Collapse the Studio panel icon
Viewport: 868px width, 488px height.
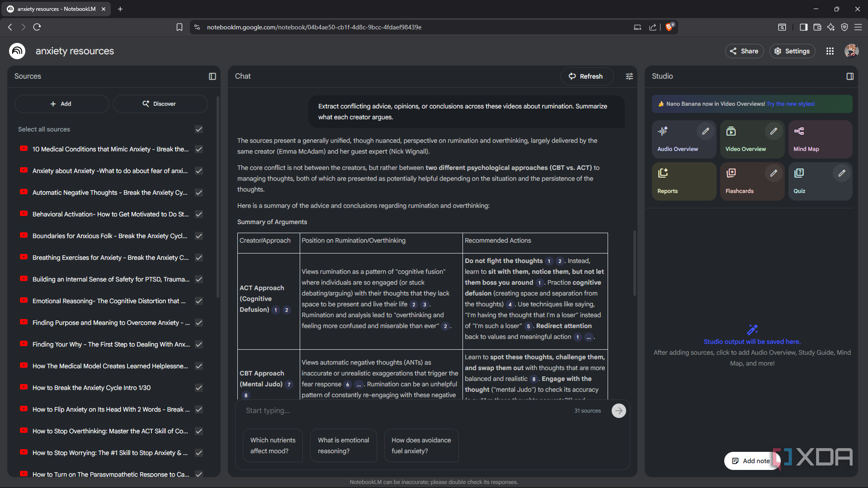(x=850, y=76)
